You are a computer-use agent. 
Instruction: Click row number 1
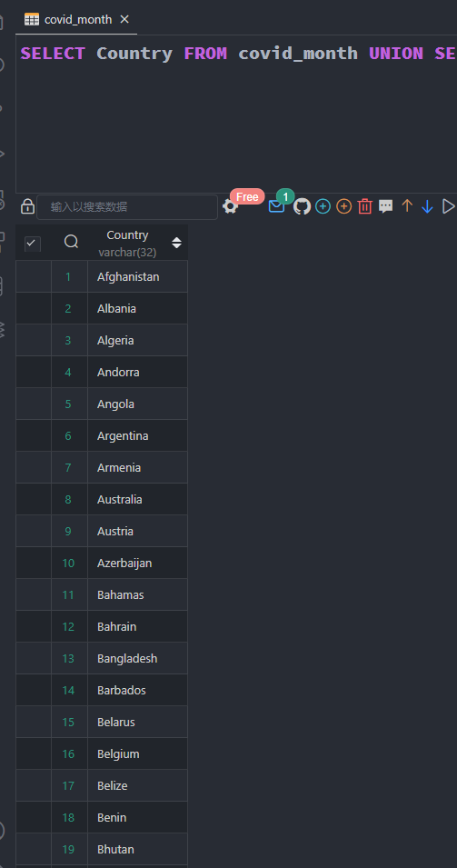pyautogui.click(x=69, y=277)
